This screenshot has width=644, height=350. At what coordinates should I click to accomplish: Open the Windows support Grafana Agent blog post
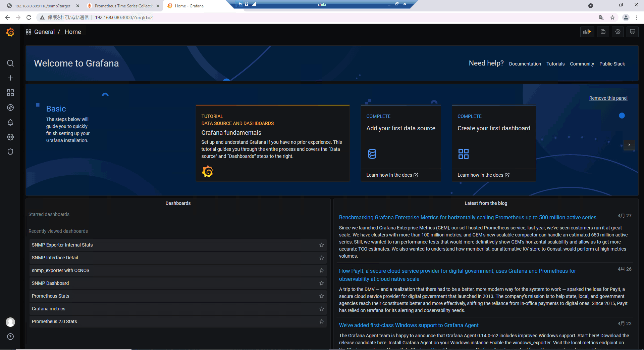[x=409, y=325]
